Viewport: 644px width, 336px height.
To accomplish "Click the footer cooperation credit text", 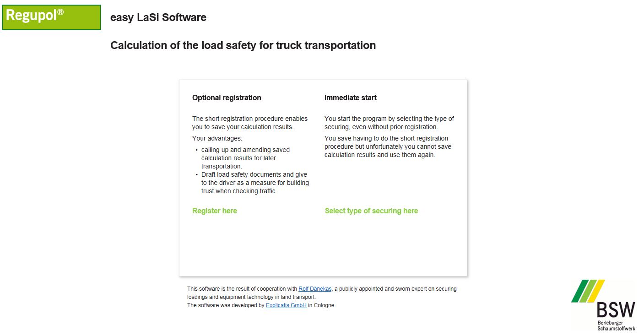I will pos(322,293).
